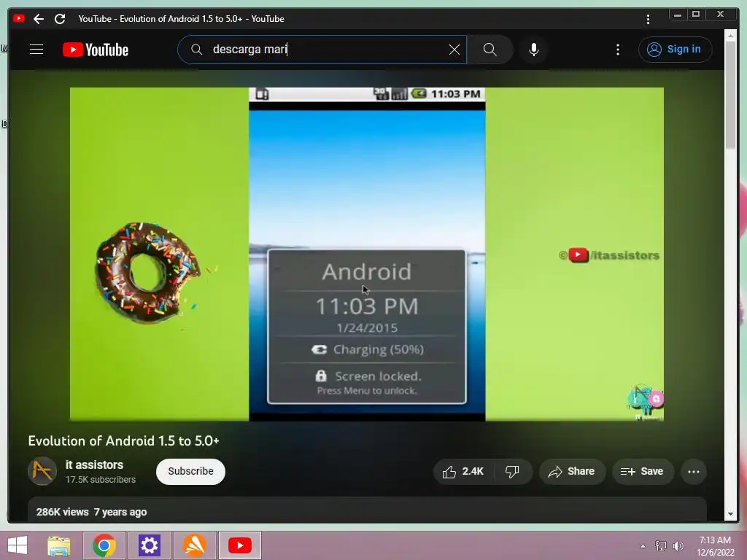Click the video title 'Evolution of Android 1.5 to 5.0+'
Screen dimensions: 747x560
coord(123,441)
